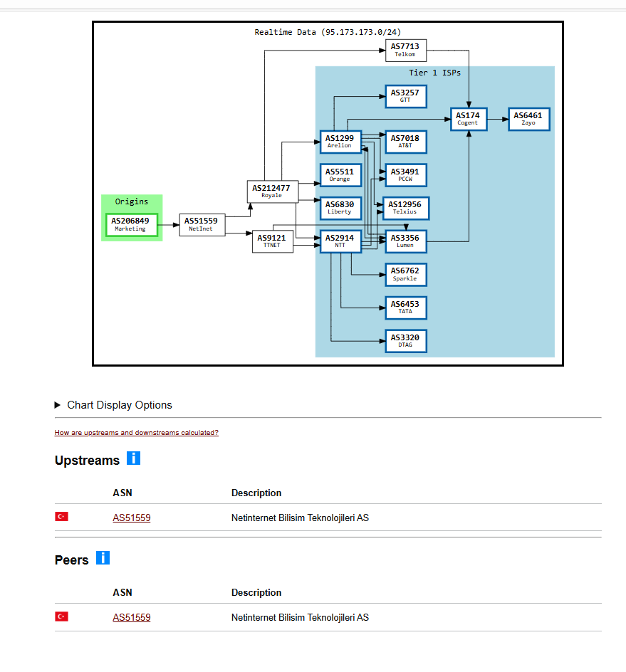This screenshot has height=672, width=626.
Task: Select the AS9121 TTNET node
Action: click(x=273, y=241)
